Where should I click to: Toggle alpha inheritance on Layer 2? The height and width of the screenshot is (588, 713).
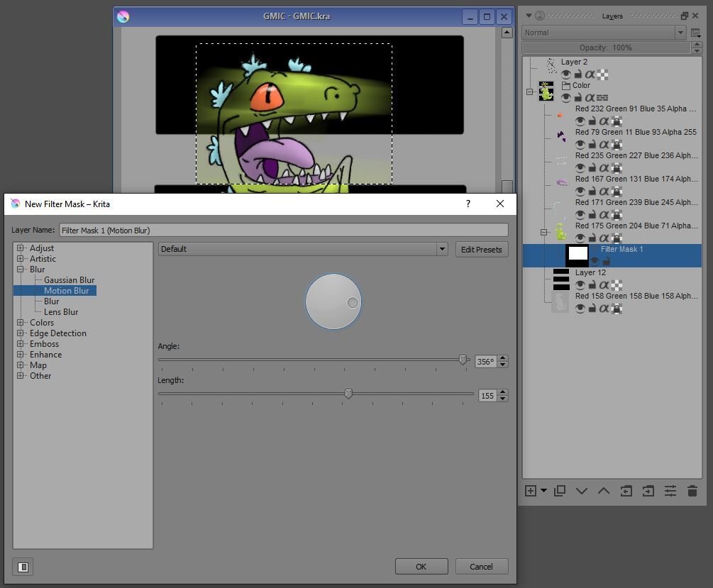[590, 74]
